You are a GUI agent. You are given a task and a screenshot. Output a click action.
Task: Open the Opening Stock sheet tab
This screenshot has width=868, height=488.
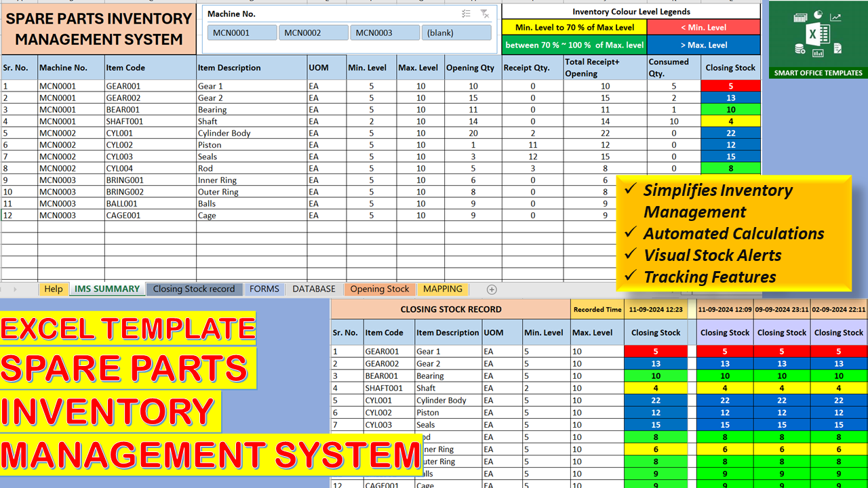click(379, 289)
